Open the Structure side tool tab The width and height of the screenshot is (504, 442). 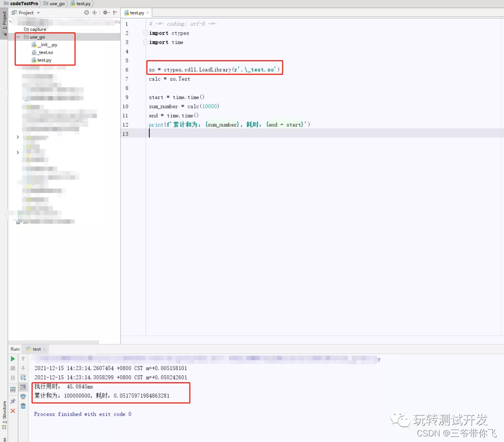coord(4,414)
